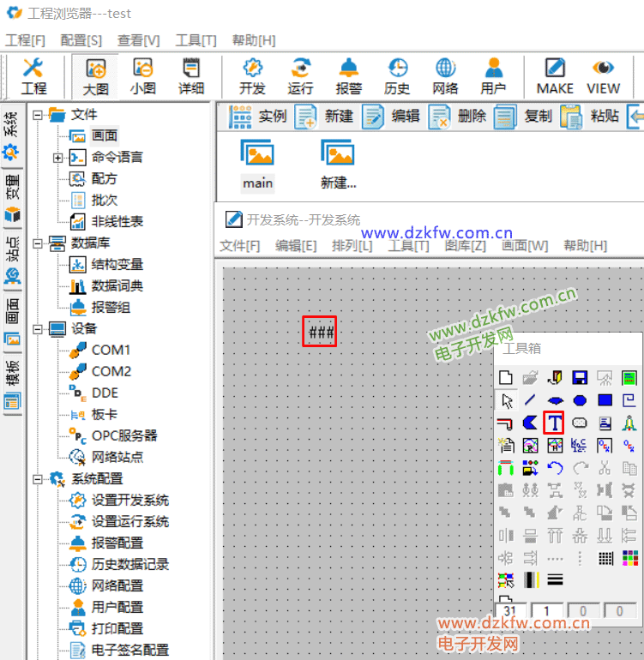The image size is (644, 660).
Task: Switch to 详细 detail view
Action: [190, 76]
